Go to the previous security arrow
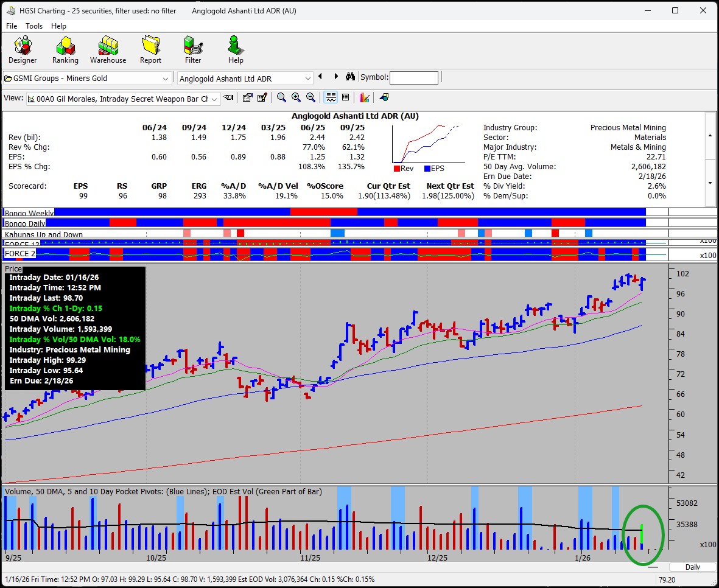This screenshot has width=719, height=588. pos(321,77)
